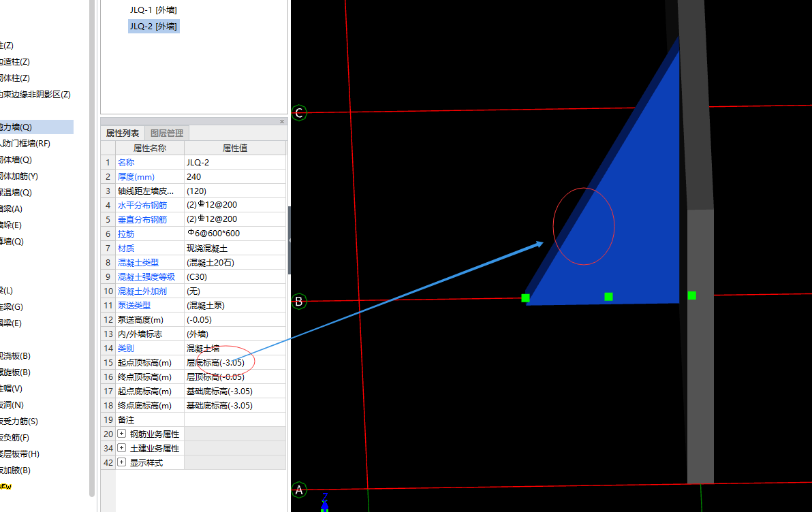Select 造柱(Z) in the component tree
This screenshot has height=512, width=812.
pyautogui.click(x=15, y=61)
